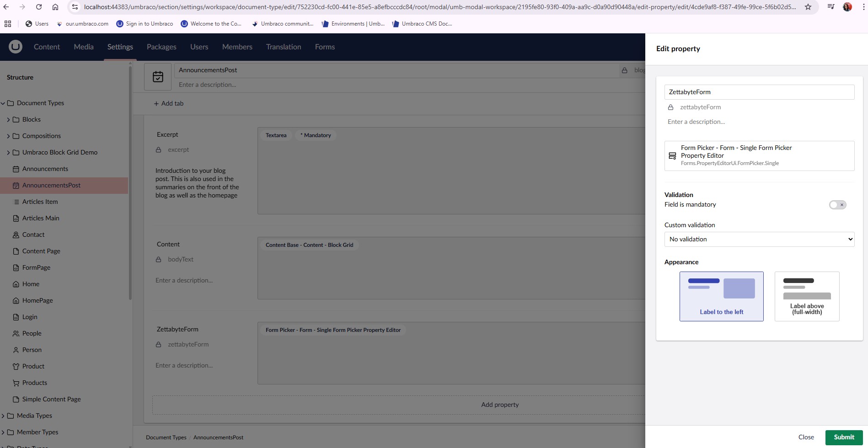This screenshot has height=448, width=868.
Task: Bookmark this page with the star icon
Action: [808, 7]
